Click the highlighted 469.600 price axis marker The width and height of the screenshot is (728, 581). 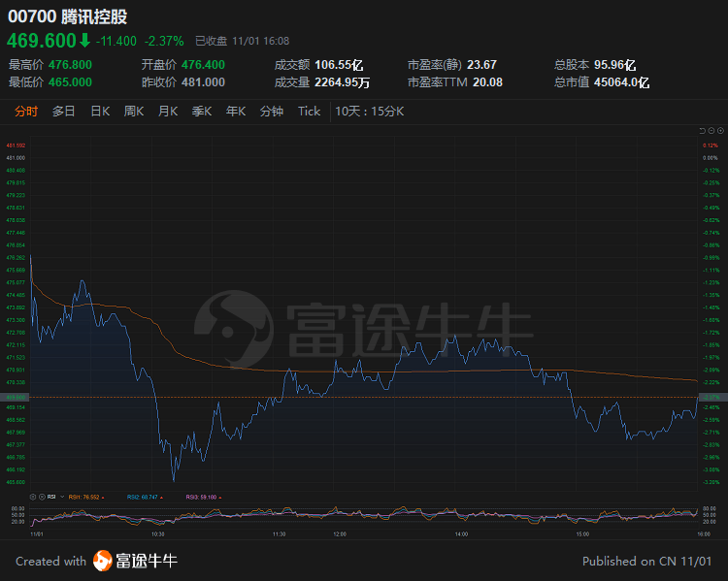point(15,398)
